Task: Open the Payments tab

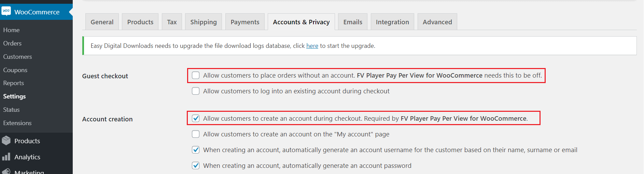Action: pyautogui.click(x=245, y=22)
